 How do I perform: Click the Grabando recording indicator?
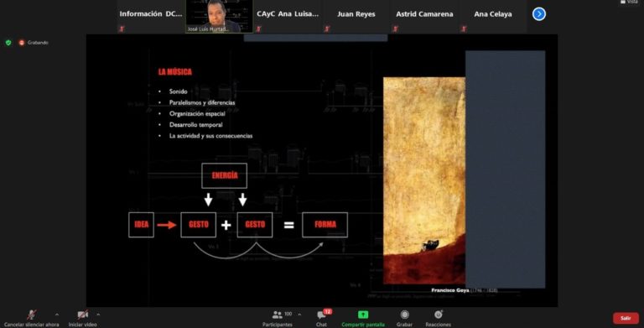click(x=34, y=42)
